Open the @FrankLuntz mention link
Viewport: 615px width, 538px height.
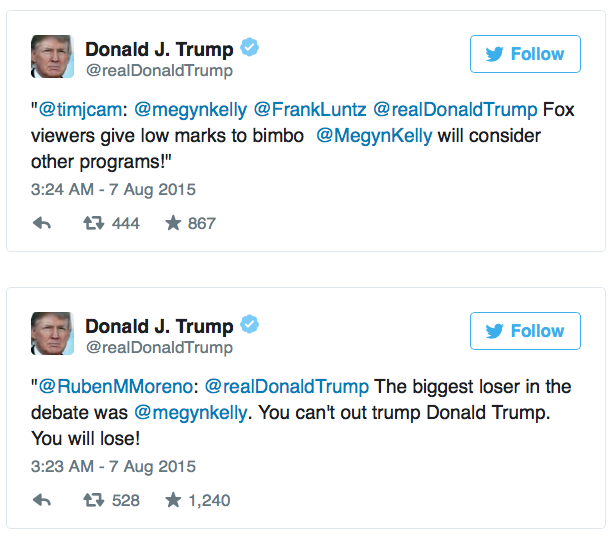click(x=313, y=109)
